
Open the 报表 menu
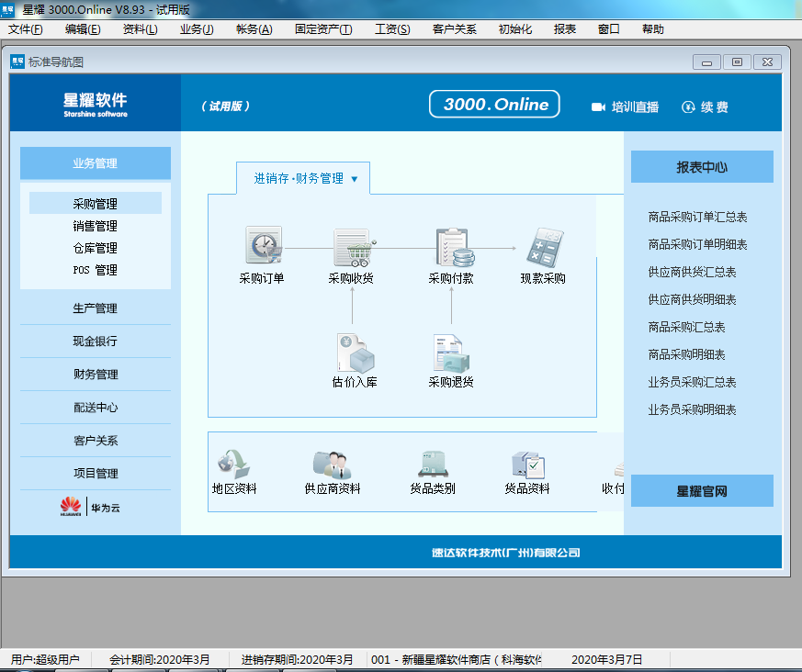click(x=565, y=29)
